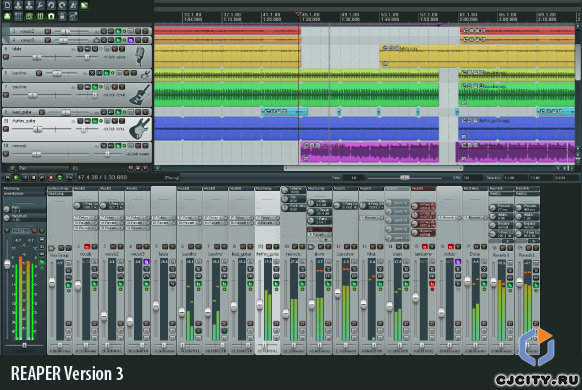Click the Stop transport button
Image resolution: width=582 pixels, height=390 pixels.
tap(33, 178)
